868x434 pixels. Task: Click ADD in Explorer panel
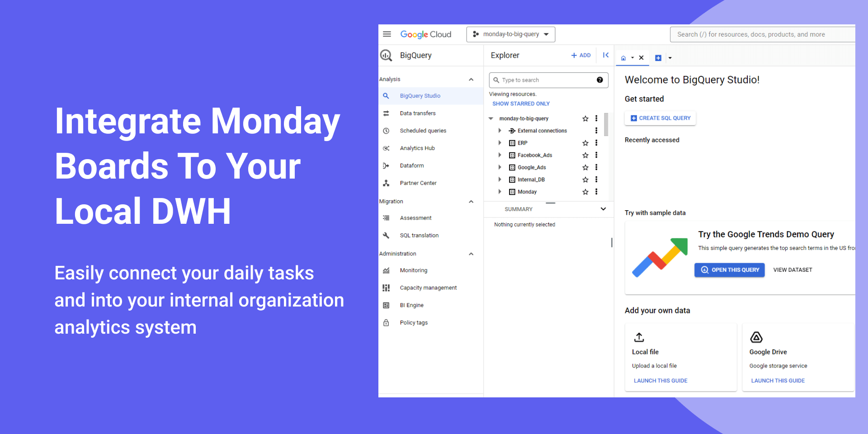tap(581, 55)
